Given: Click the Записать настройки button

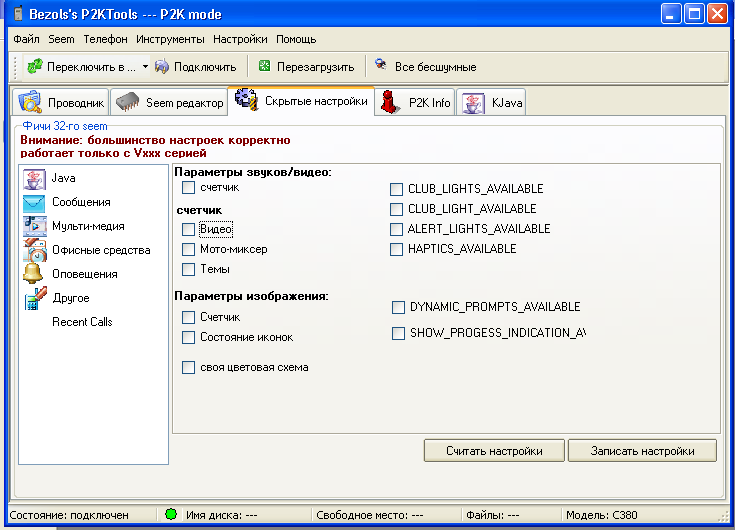Looking at the screenshot, I should 642,451.
